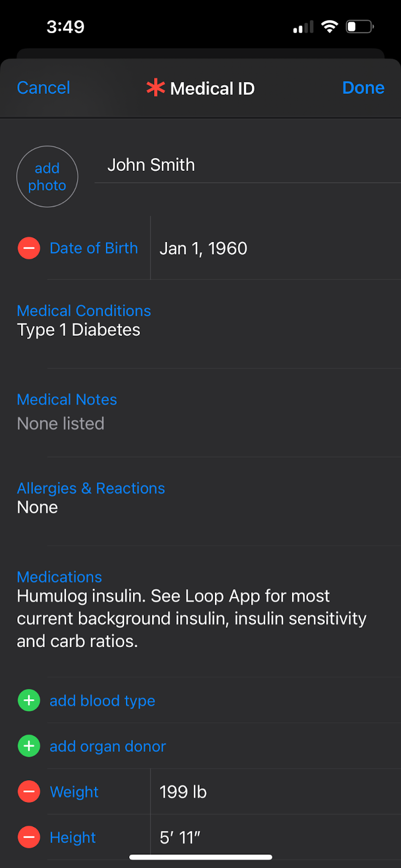Select the add blood type link
The image size is (401, 868).
tap(102, 701)
